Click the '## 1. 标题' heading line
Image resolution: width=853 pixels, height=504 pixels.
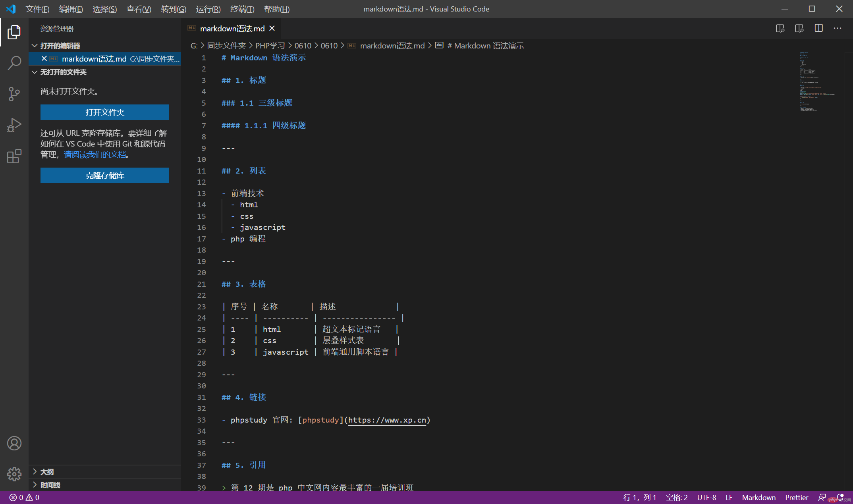pyautogui.click(x=244, y=80)
